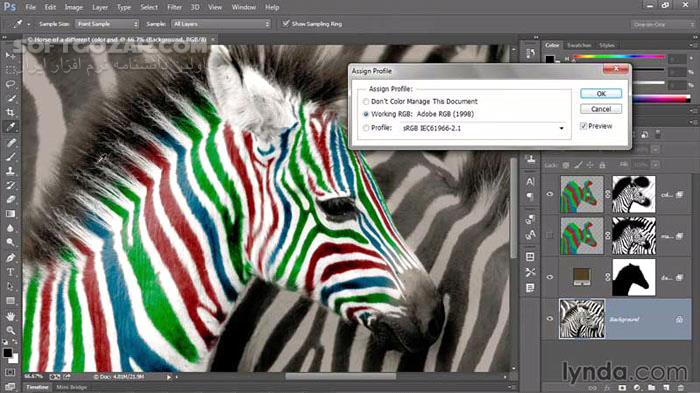Screen dimensions: 700x393
Task: Select the History Brush tool
Action: [x=10, y=185]
